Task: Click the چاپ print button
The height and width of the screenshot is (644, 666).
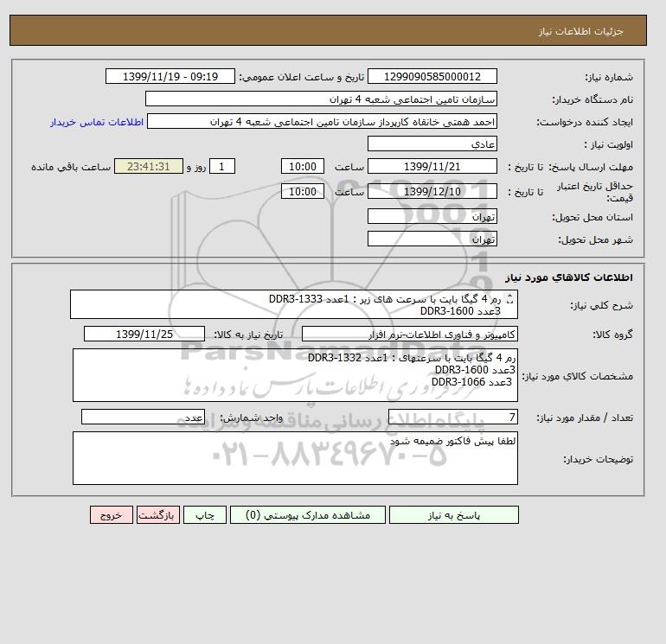Action: [205, 515]
